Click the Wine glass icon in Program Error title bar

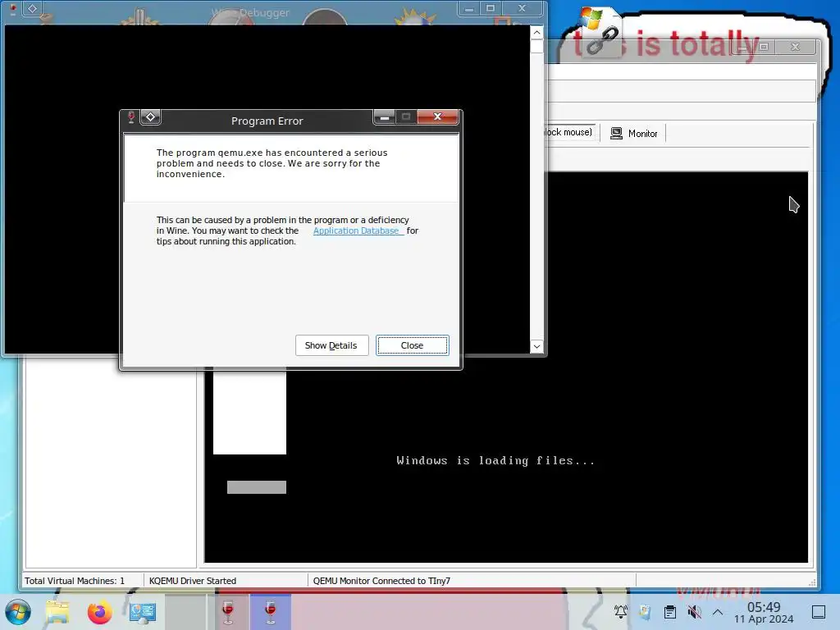130,117
